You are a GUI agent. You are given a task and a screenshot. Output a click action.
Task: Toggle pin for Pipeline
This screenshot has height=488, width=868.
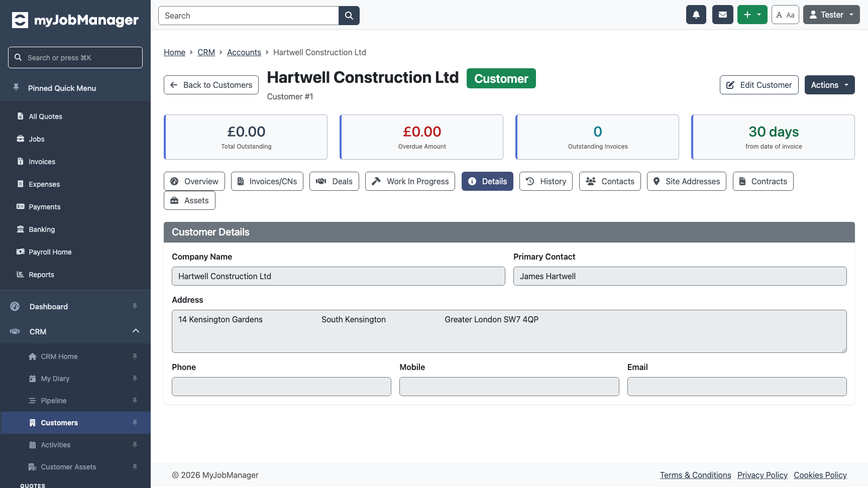click(135, 401)
